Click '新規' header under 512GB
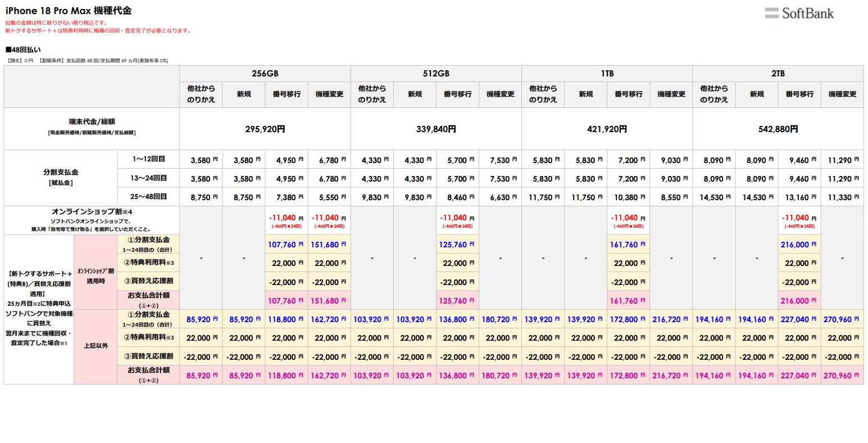 tap(415, 94)
